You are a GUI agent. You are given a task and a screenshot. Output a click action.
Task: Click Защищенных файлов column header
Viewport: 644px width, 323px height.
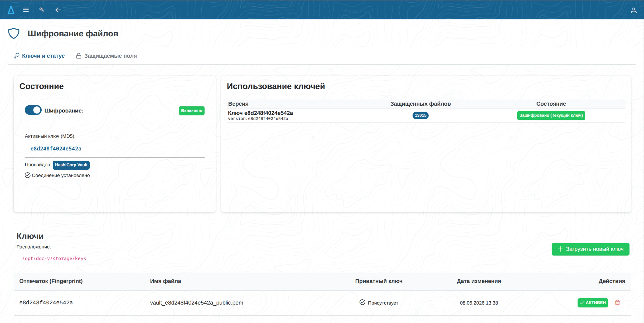tap(420, 104)
